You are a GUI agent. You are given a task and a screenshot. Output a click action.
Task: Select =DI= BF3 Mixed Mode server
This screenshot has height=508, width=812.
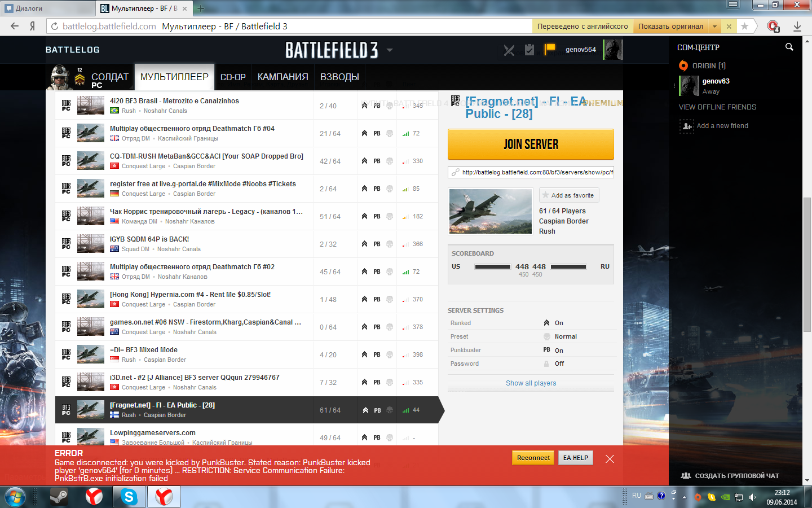pos(246,354)
